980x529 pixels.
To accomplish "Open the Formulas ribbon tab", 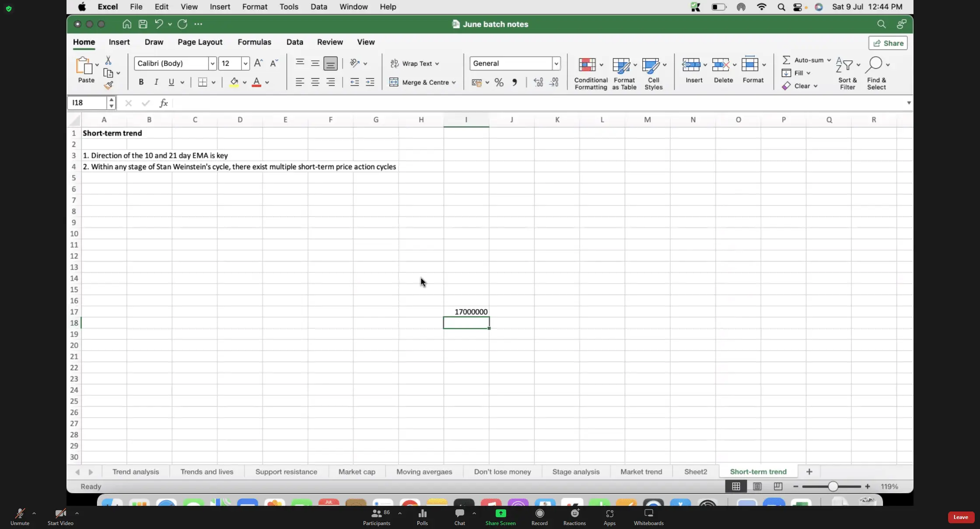I will coord(254,42).
